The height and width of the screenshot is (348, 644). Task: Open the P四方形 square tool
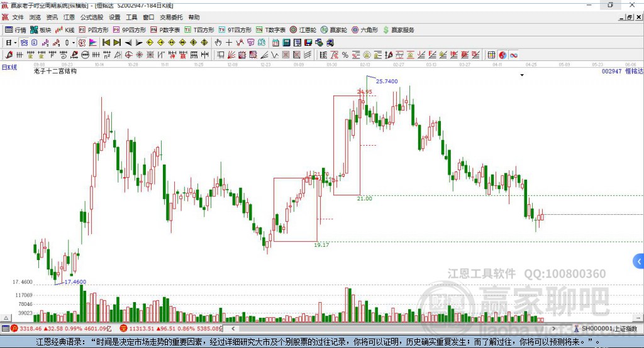(94, 30)
